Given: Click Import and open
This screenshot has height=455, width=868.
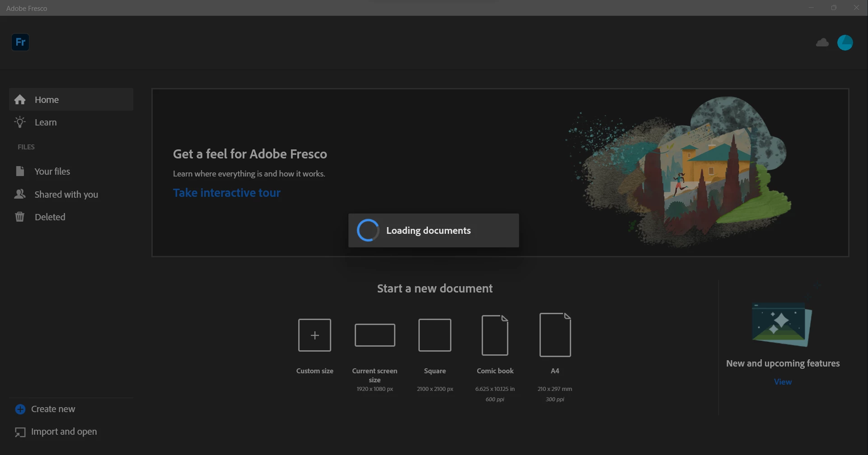Looking at the screenshot, I should coord(56,432).
